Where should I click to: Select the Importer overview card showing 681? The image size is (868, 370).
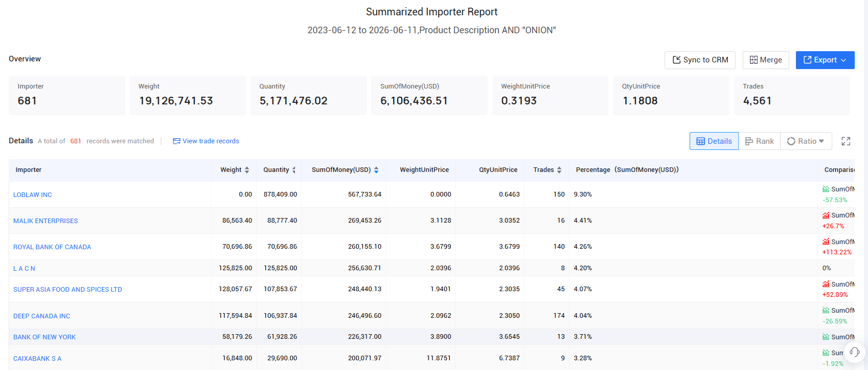(x=67, y=95)
